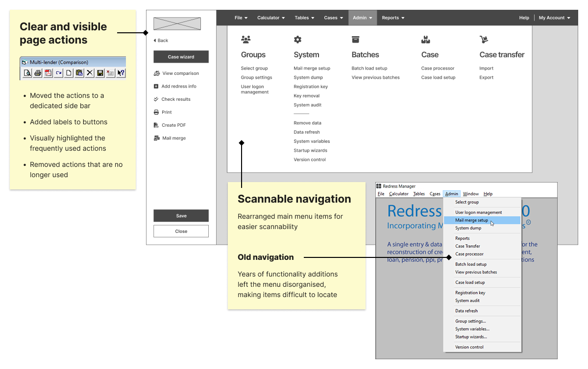Click the Save button in the sidebar
The width and height of the screenshot is (588, 369).
coord(181,216)
